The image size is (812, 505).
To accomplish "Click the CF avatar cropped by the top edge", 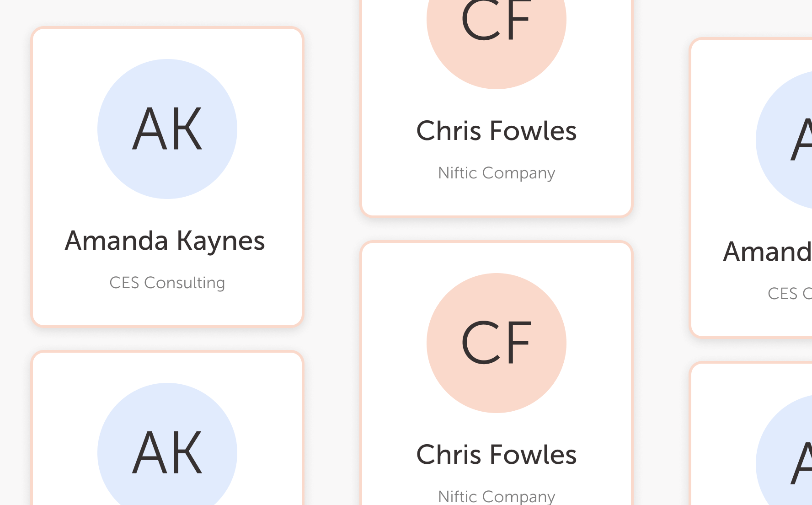I will pyautogui.click(x=497, y=44).
